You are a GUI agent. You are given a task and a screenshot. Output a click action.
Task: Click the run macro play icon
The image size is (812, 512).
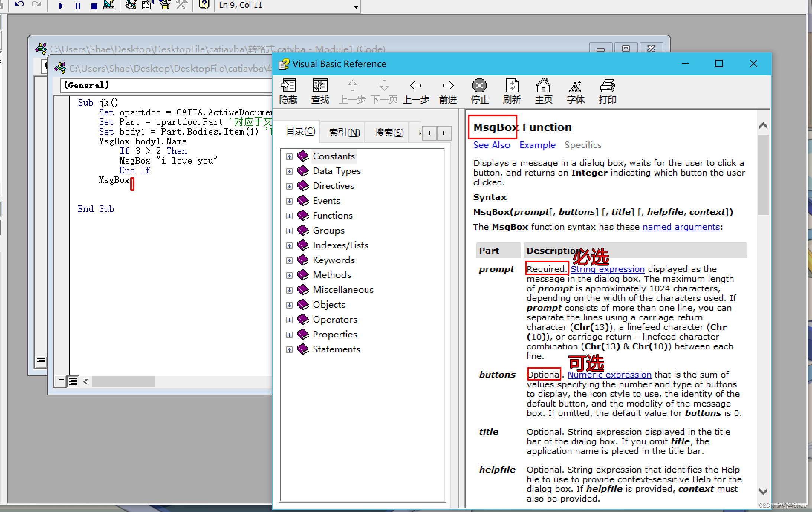61,6
